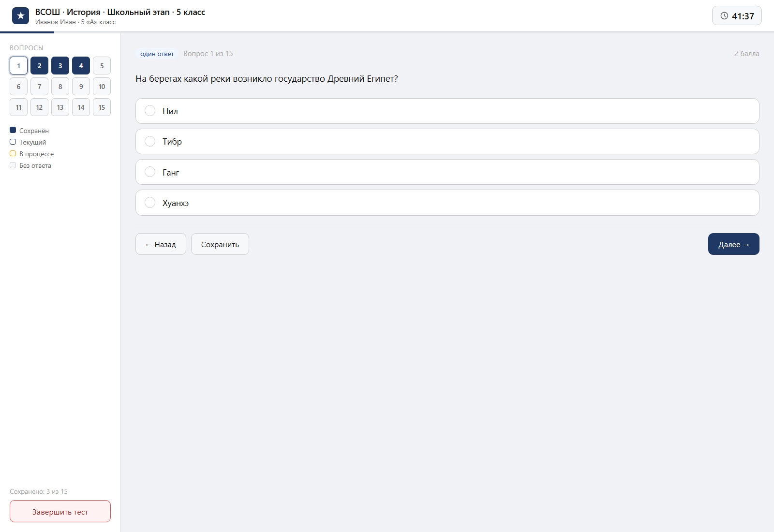Click the 'один ответ' tag

157,54
